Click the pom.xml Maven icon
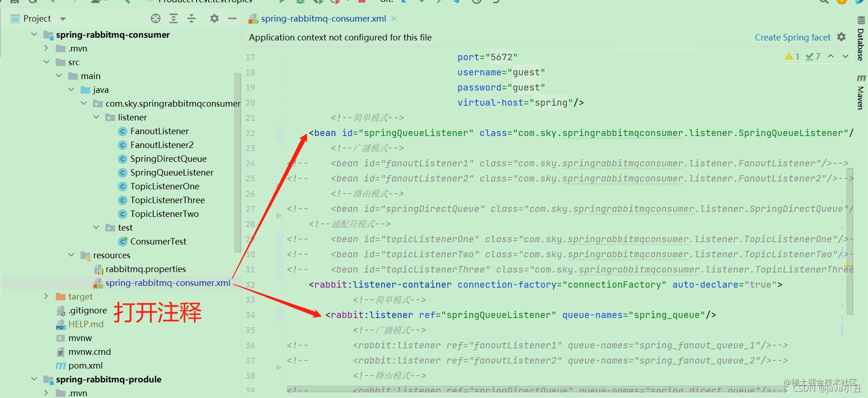 point(61,366)
